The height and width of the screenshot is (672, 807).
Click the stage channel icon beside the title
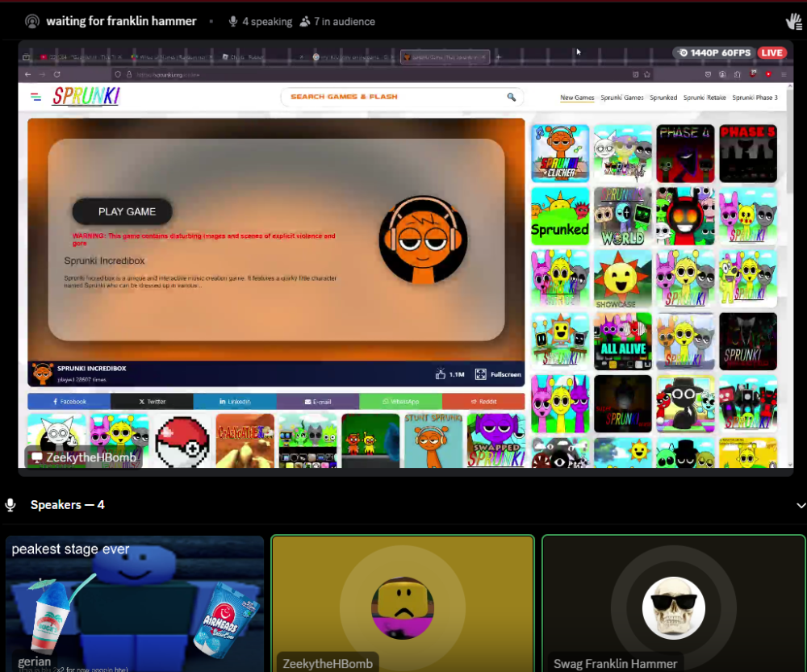pyautogui.click(x=32, y=21)
